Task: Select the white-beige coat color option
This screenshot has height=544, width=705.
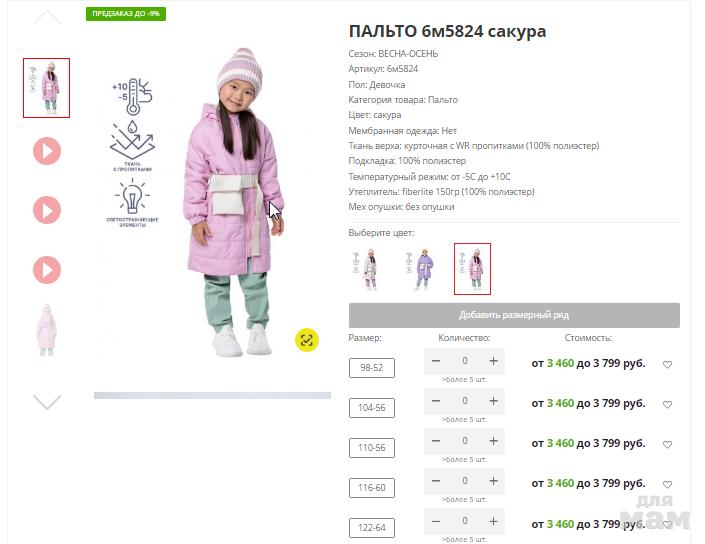Action: (367, 269)
